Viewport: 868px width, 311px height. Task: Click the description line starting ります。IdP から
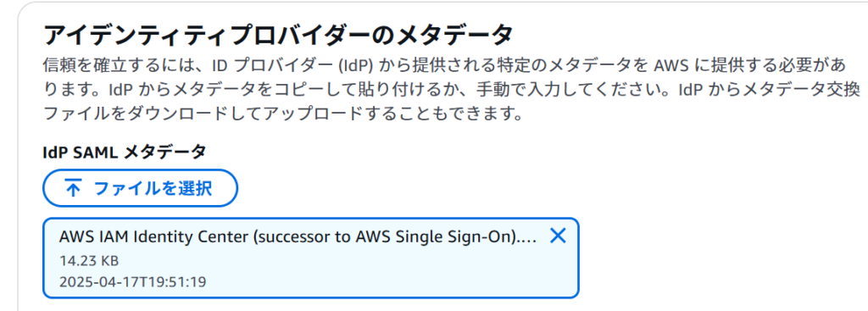click(452, 90)
